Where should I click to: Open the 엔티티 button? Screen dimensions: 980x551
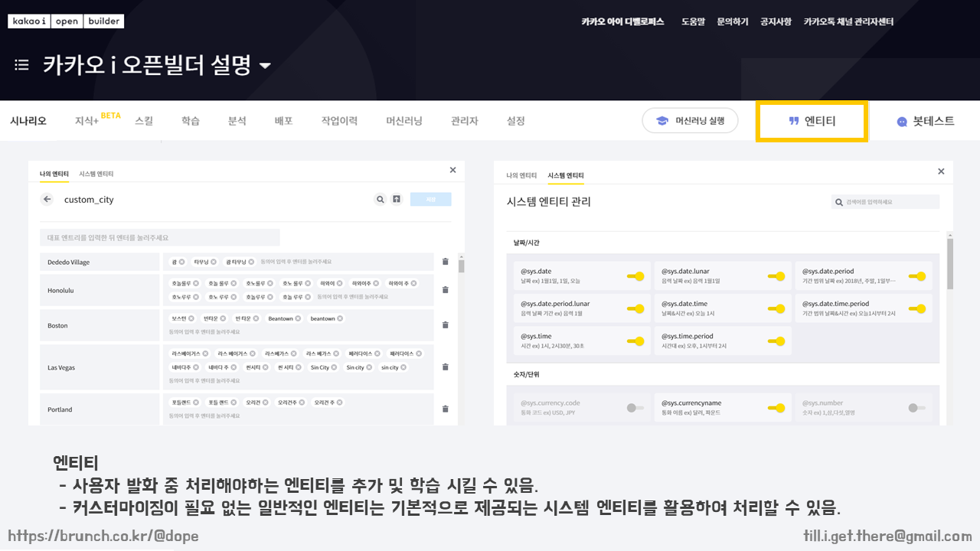click(812, 121)
